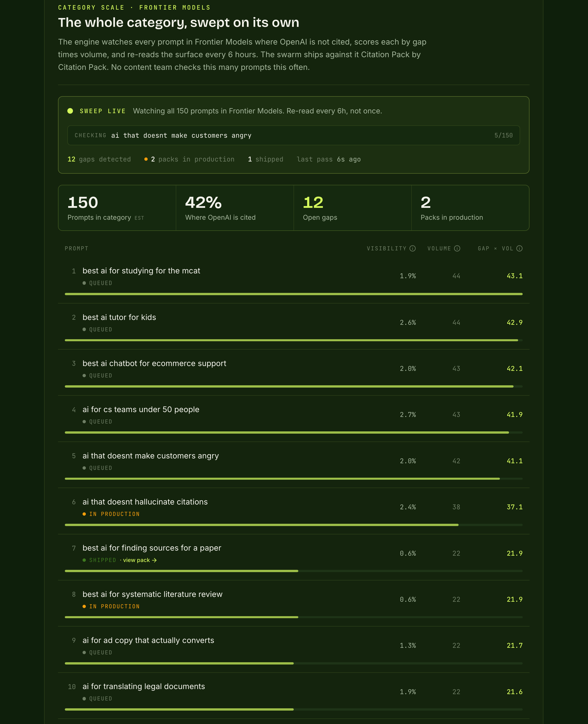Click the 37.1 gap score value
Viewport: 588px width, 724px height.
tap(515, 507)
